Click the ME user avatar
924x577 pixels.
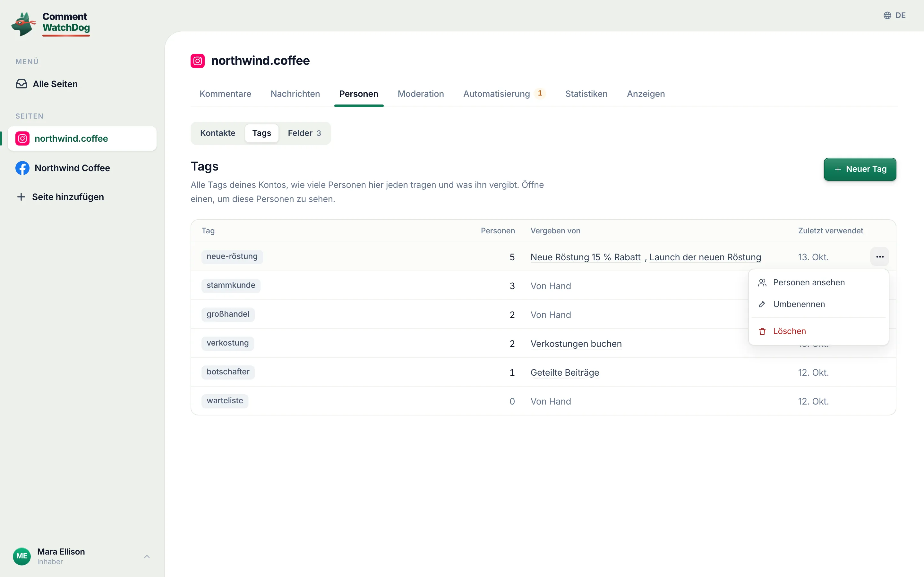[22, 556]
